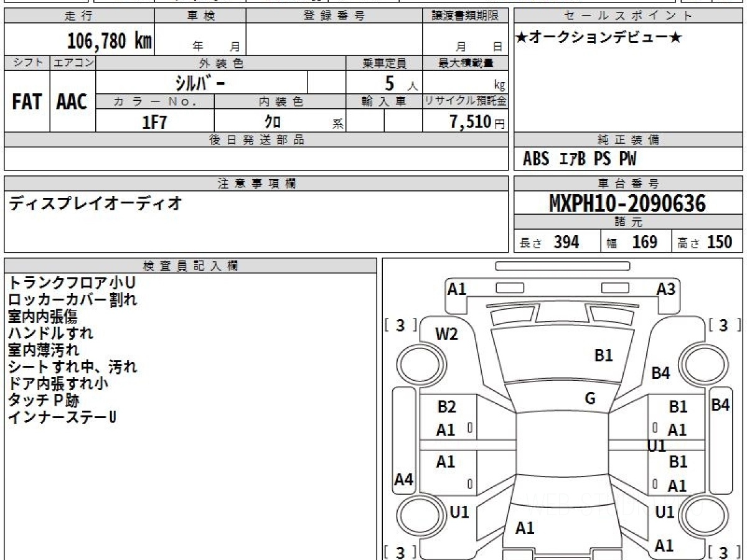Select the 登録番号 header cell
The image size is (747, 560).
point(334,16)
